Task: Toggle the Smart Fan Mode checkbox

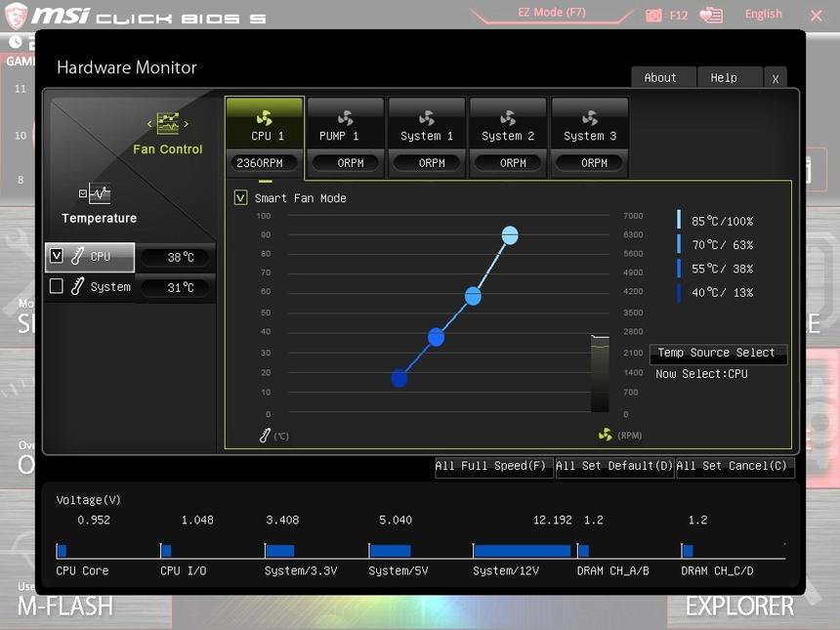Action: [x=240, y=197]
